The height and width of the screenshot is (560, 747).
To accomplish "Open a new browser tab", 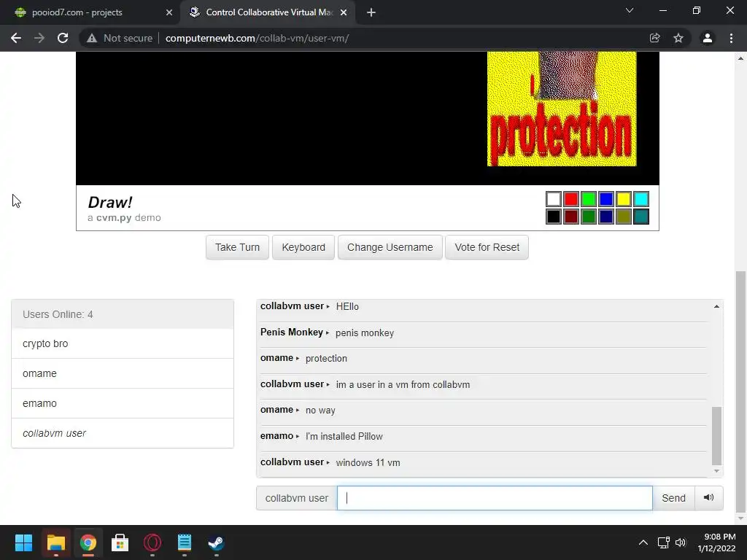I will tap(371, 12).
